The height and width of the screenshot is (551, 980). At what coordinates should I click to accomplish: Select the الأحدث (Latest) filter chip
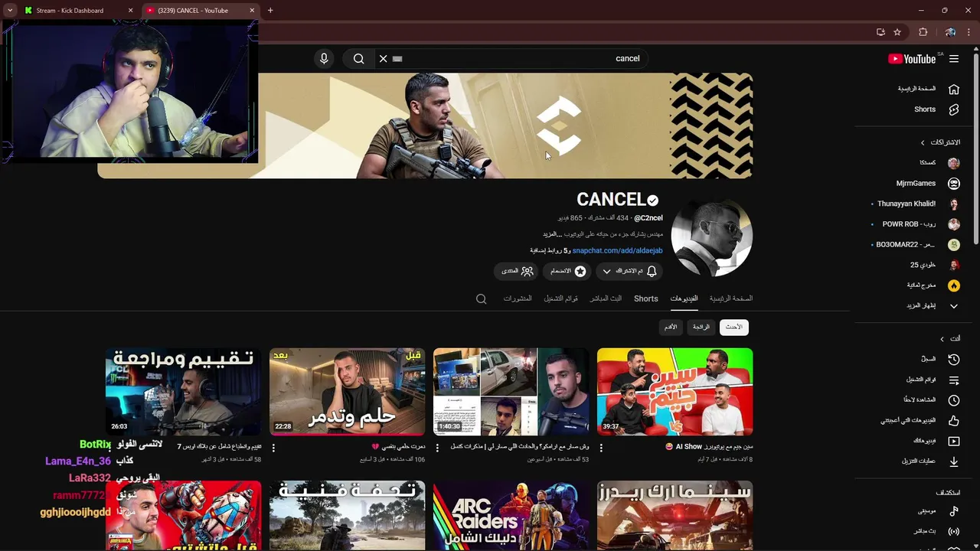pos(734,328)
